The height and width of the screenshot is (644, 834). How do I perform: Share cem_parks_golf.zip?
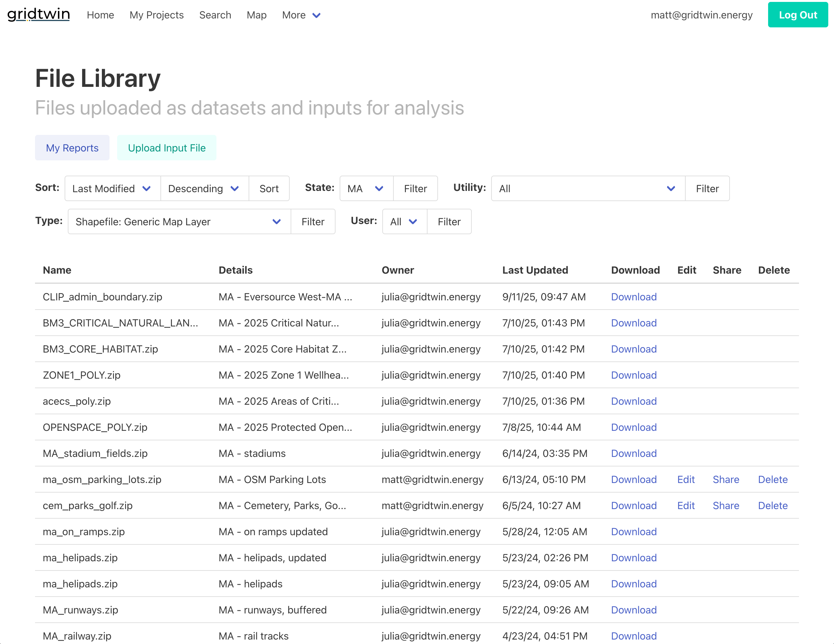coord(726,505)
